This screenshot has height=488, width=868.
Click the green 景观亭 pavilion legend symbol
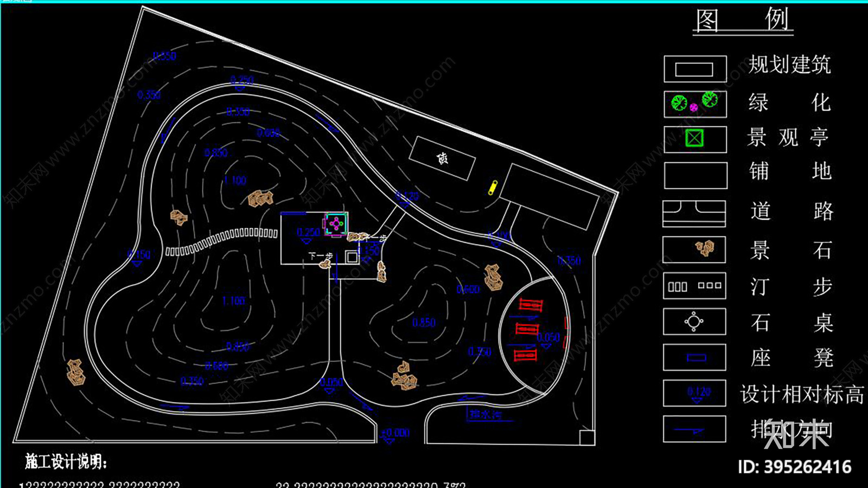(x=694, y=138)
